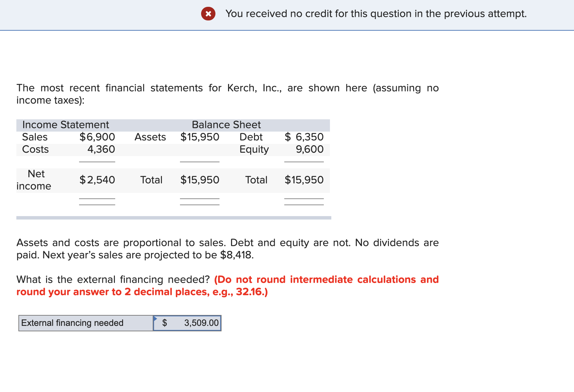Viewport: 574px width, 392px height.
Task: Click the no credit notification banner
Action: point(375,14)
